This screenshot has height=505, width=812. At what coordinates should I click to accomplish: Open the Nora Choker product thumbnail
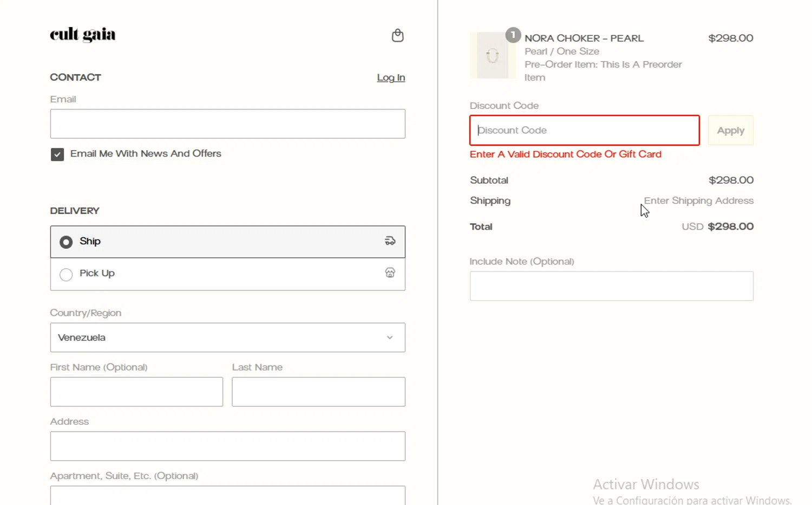click(x=493, y=55)
